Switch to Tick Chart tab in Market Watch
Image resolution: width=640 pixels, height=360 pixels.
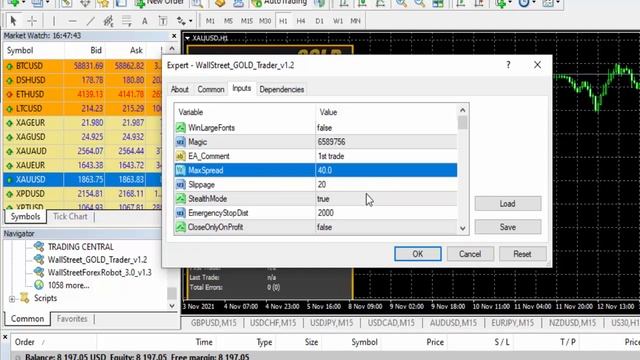click(70, 216)
